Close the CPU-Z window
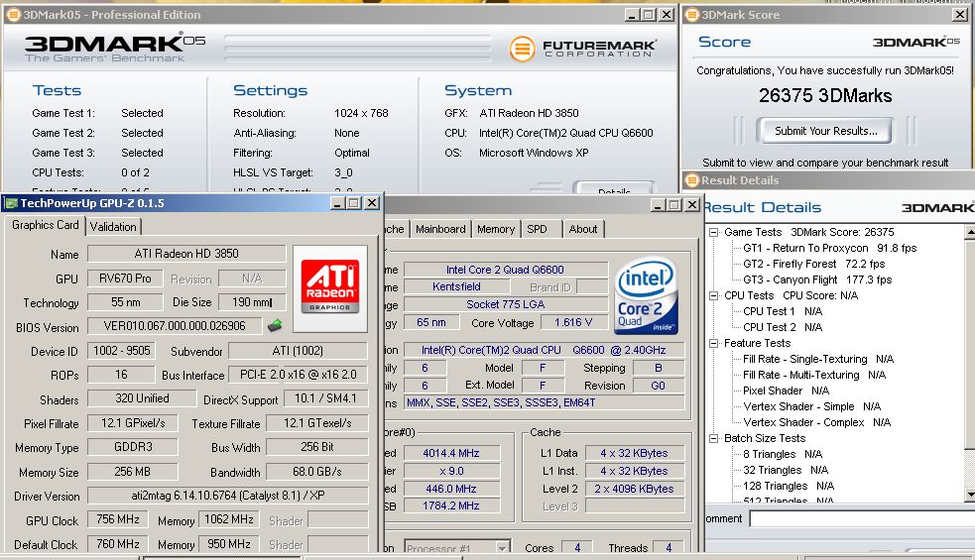The image size is (975, 560). [x=692, y=205]
